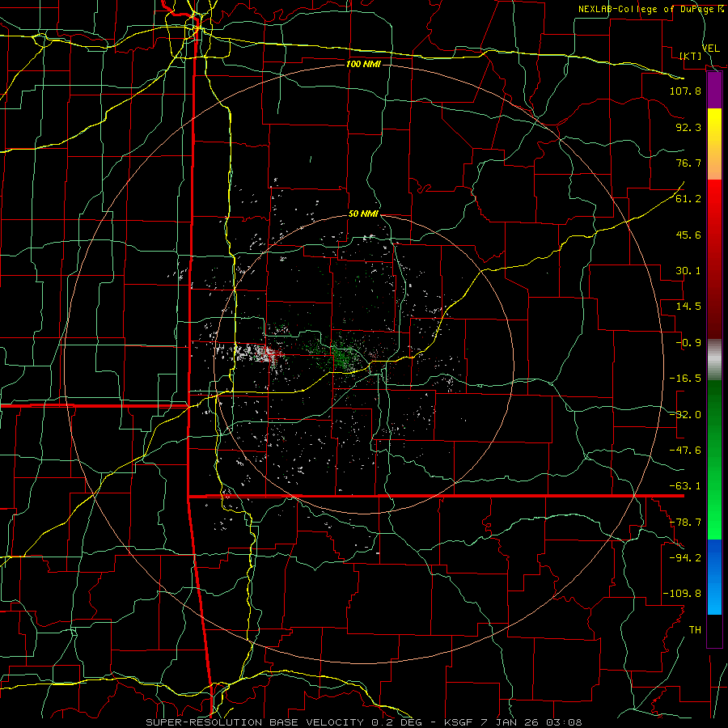The width and height of the screenshot is (728, 728).
Task: Select the -16.5 legend value
Action: (685, 379)
